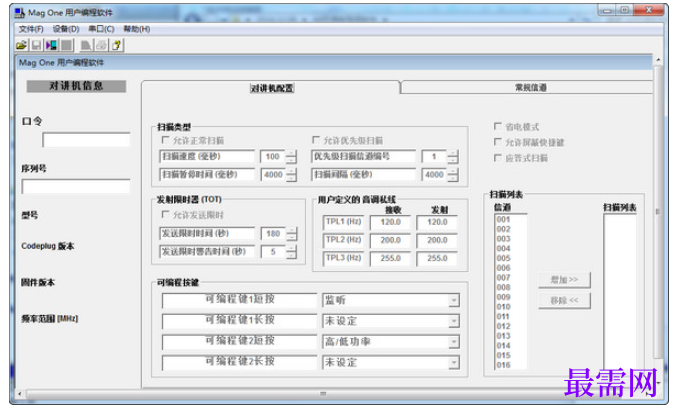Open 可编程键2长按 dropdown showing 未设定
The image size is (676, 414).
coord(454,363)
